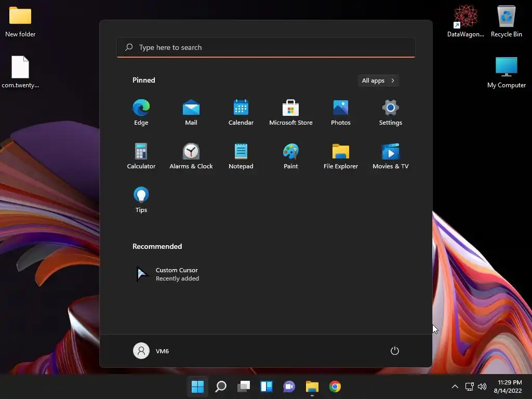Click the Recommended section heading
This screenshot has height=399, width=532.
coord(157,246)
